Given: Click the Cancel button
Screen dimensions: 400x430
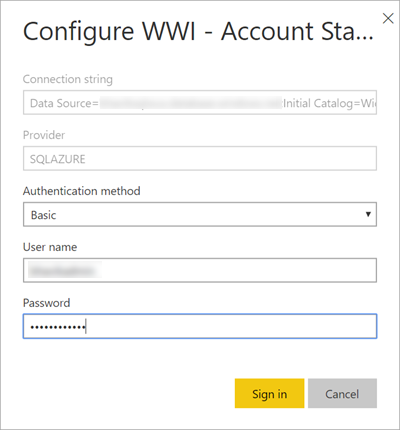Looking at the screenshot, I should pyautogui.click(x=342, y=393).
